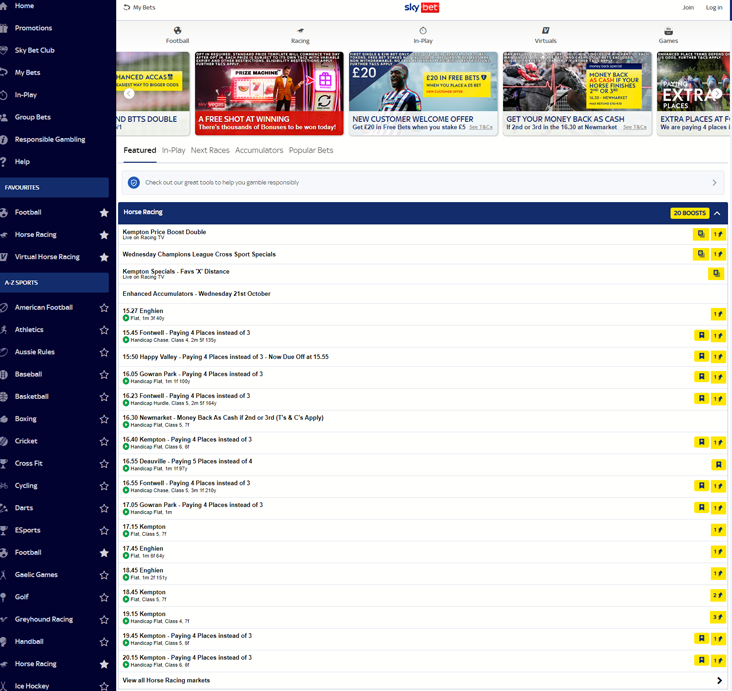Click the extra places badge for 15.45 Fontwell
This screenshot has height=691, width=732.
(701, 335)
